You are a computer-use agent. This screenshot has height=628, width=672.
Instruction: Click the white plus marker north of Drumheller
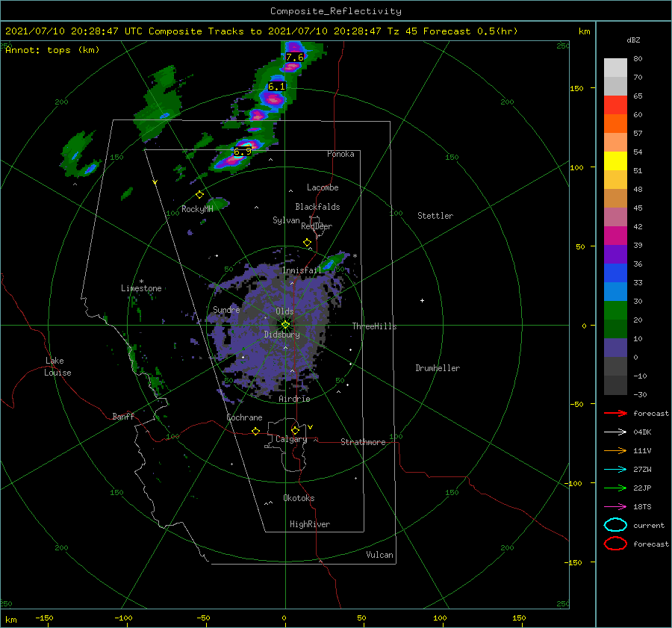pos(422,300)
